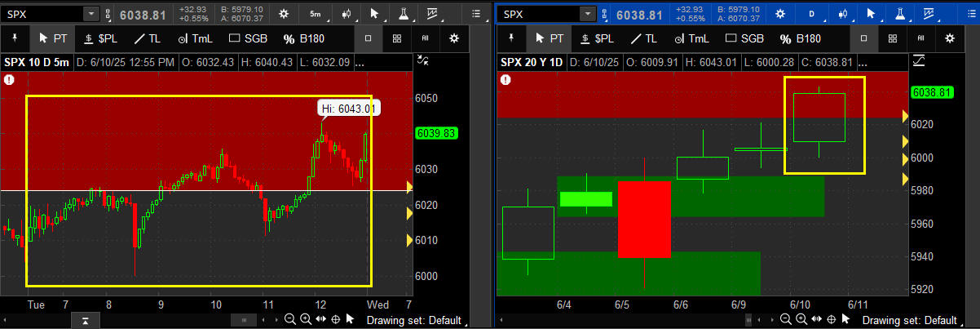Toggle the All drawings button in left toolbar
980x329 pixels.
[x=425, y=38]
